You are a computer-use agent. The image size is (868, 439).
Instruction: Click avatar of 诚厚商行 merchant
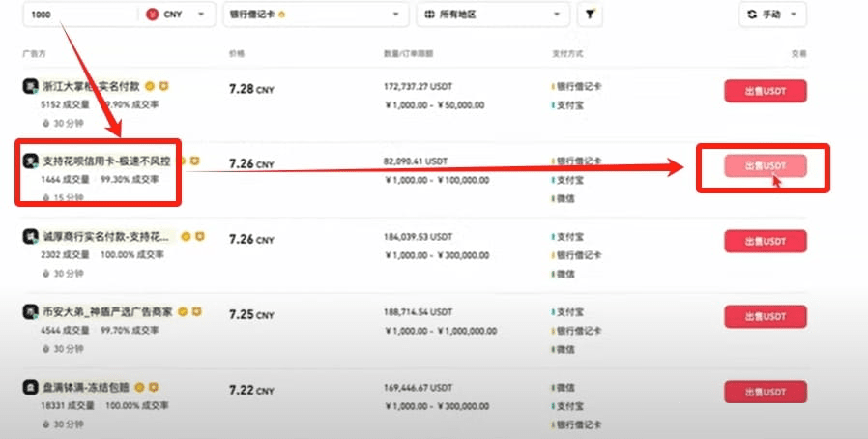tap(30, 237)
